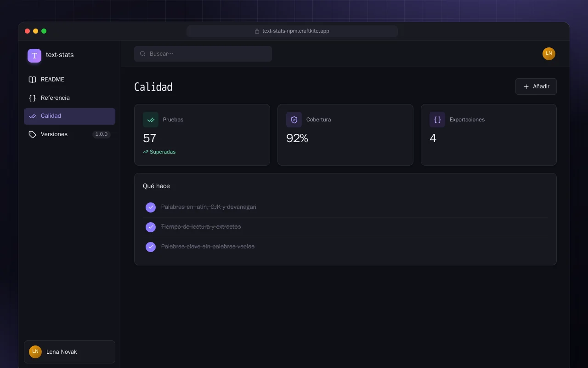Click the Versiones tag icon

point(32,134)
